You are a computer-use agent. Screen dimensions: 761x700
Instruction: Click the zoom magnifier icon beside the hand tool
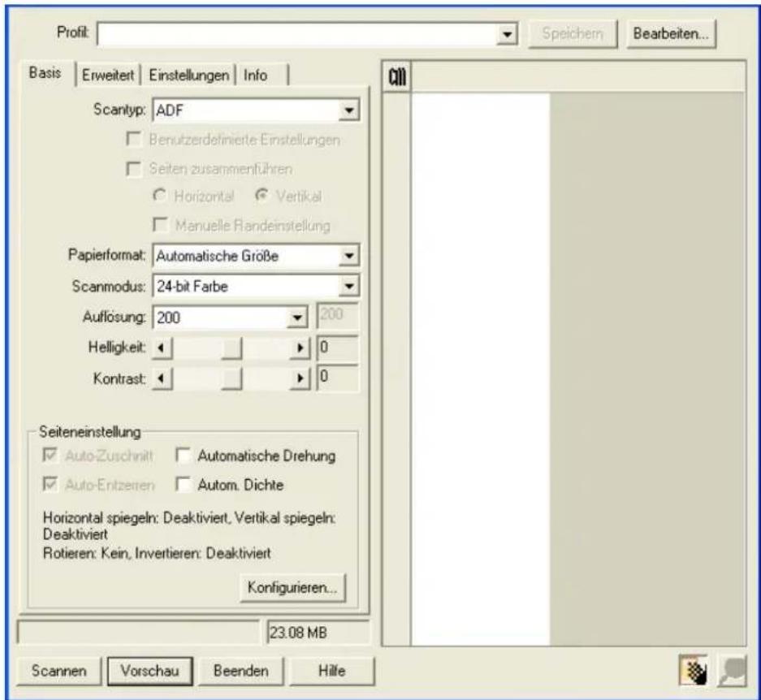[x=732, y=671]
